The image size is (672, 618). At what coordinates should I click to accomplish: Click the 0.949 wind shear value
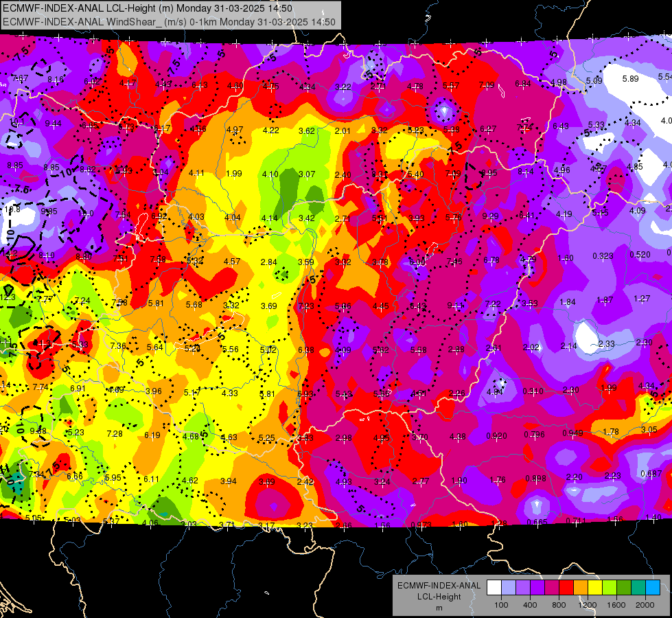click(572, 433)
